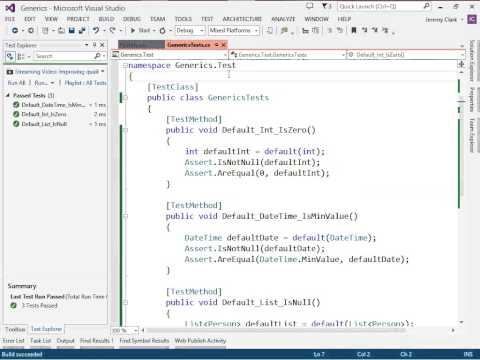Collapse Default_Int_IsZero method outline
480x360 pixels.
click(x=125, y=130)
